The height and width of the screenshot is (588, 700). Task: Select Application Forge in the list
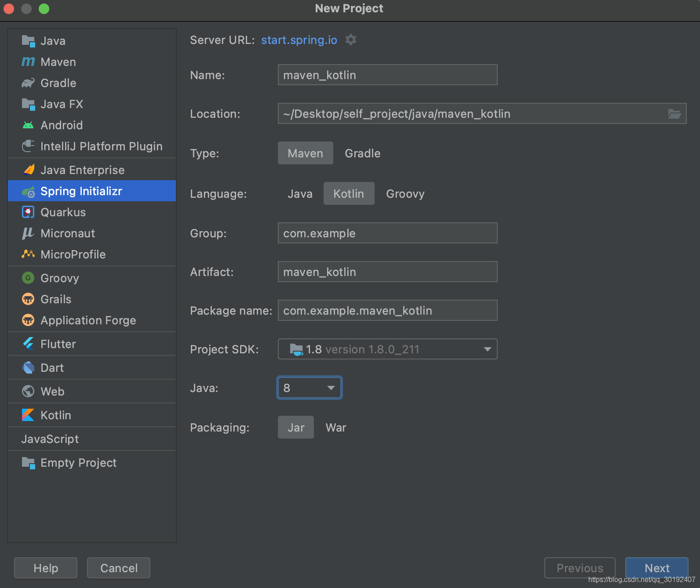click(x=92, y=320)
